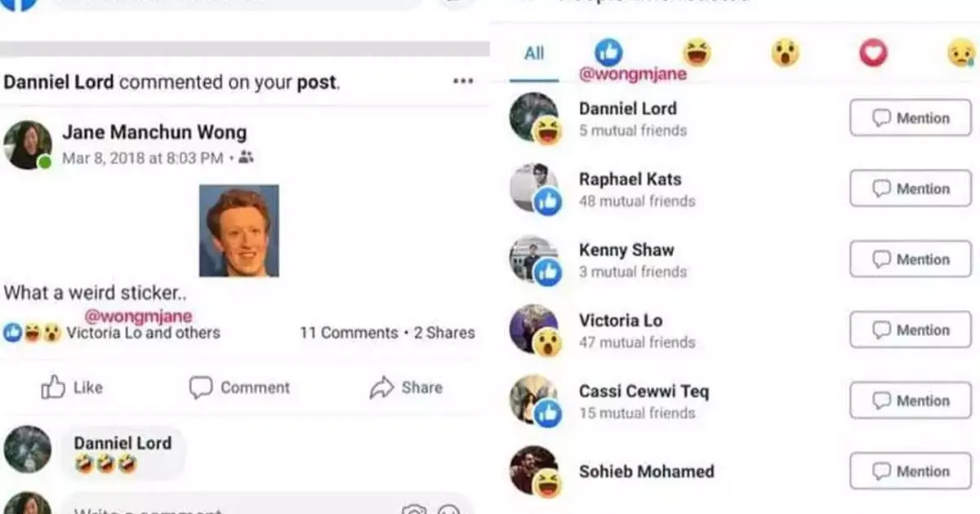Select the Love heart reaction filter
980x514 pixels.
[x=873, y=54]
